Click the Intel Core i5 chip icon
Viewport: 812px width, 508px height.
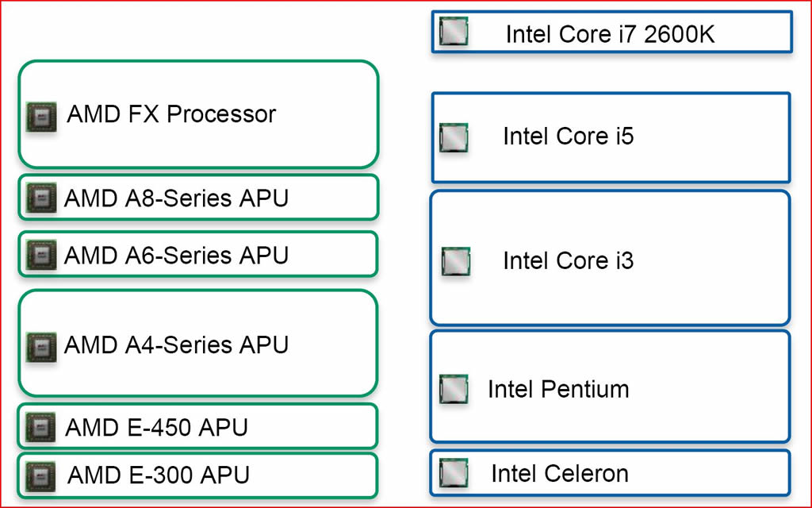pos(454,137)
